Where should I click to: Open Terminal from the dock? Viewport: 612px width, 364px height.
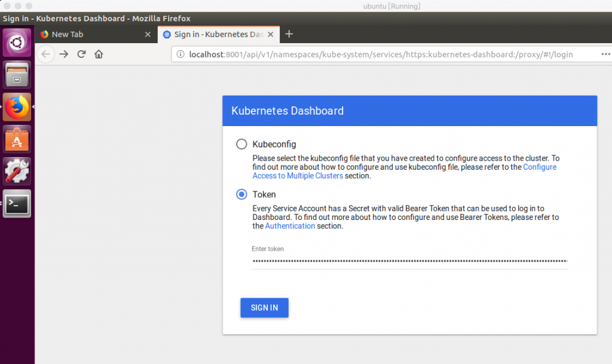17,204
